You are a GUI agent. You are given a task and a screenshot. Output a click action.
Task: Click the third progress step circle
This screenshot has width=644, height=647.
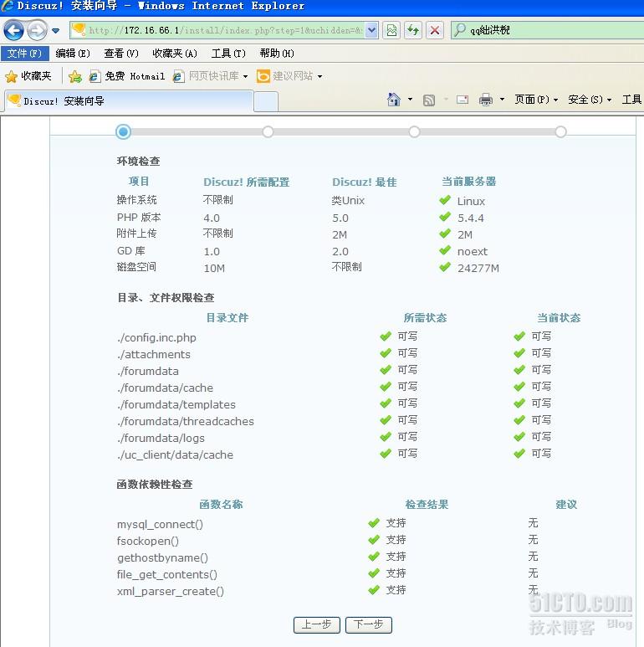414,131
